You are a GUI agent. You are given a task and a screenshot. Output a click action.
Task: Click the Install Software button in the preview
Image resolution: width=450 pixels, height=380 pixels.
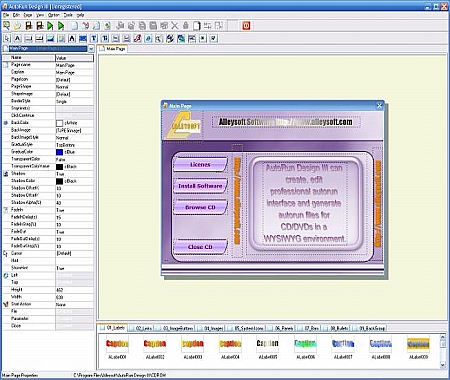[x=200, y=186]
